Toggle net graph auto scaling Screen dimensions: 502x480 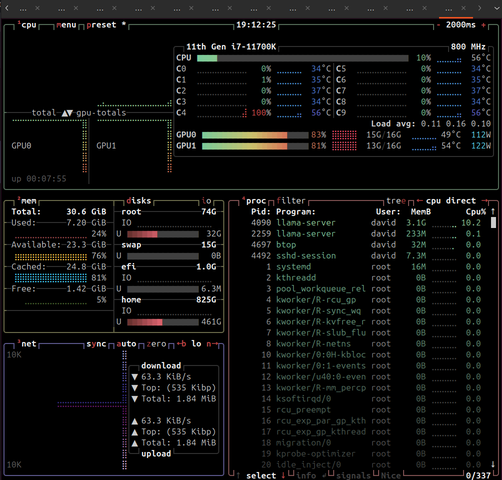click(126, 344)
